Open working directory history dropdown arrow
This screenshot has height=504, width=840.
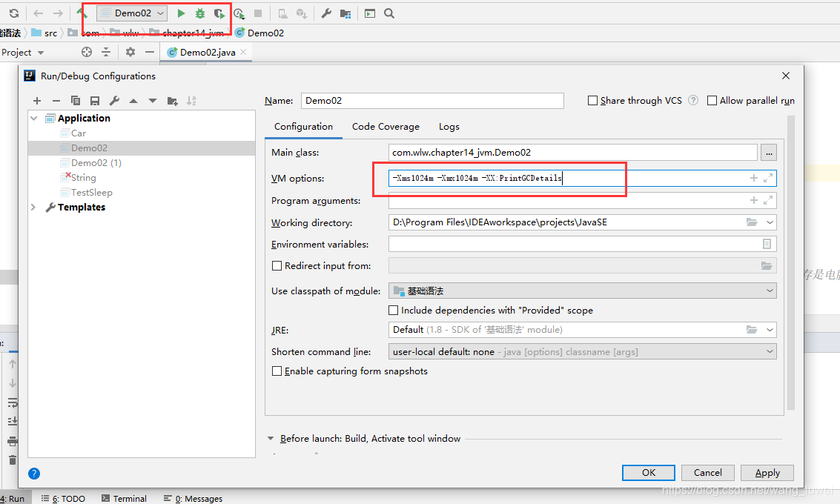pos(770,222)
